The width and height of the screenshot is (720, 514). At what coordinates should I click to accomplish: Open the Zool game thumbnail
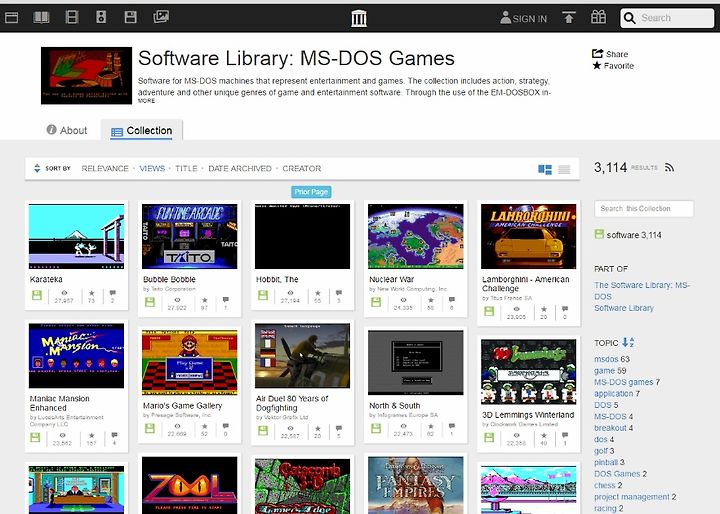point(190,485)
